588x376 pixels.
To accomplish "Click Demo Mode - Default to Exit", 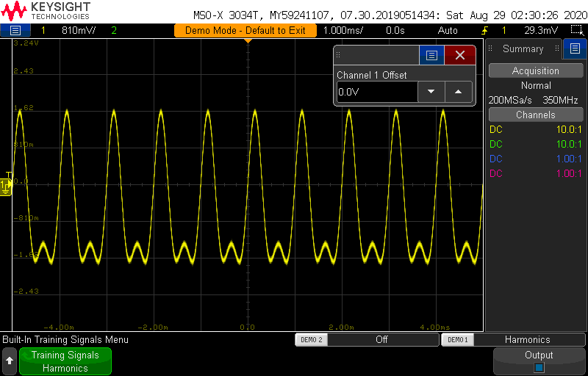I will click(245, 31).
